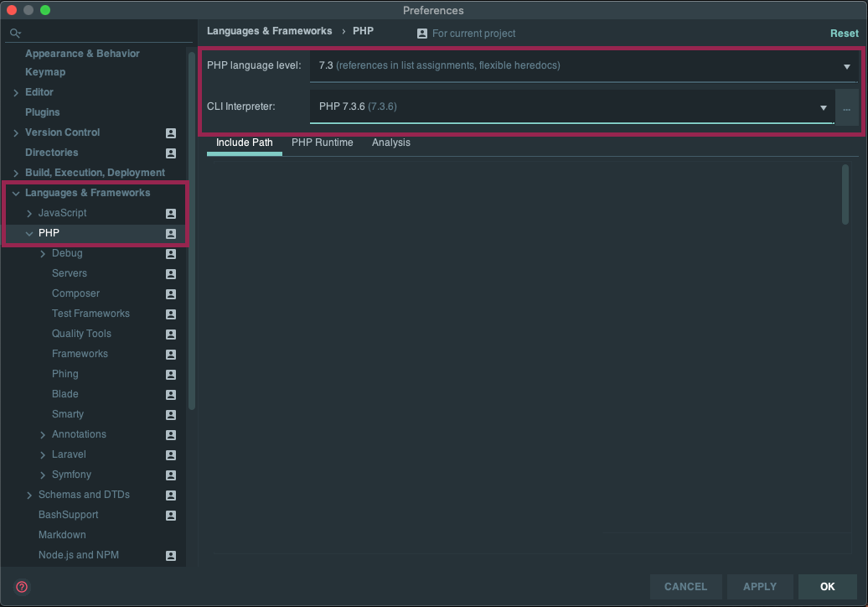This screenshot has width=868, height=607.
Task: Click project icon beside Schemas and DTDs
Action: [x=171, y=495]
